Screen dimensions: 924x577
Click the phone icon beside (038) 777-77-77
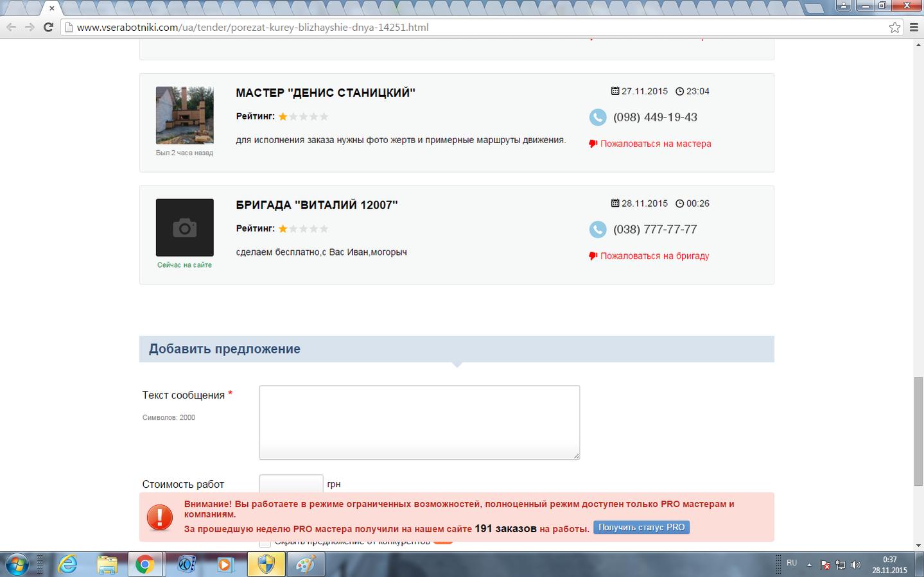click(598, 230)
